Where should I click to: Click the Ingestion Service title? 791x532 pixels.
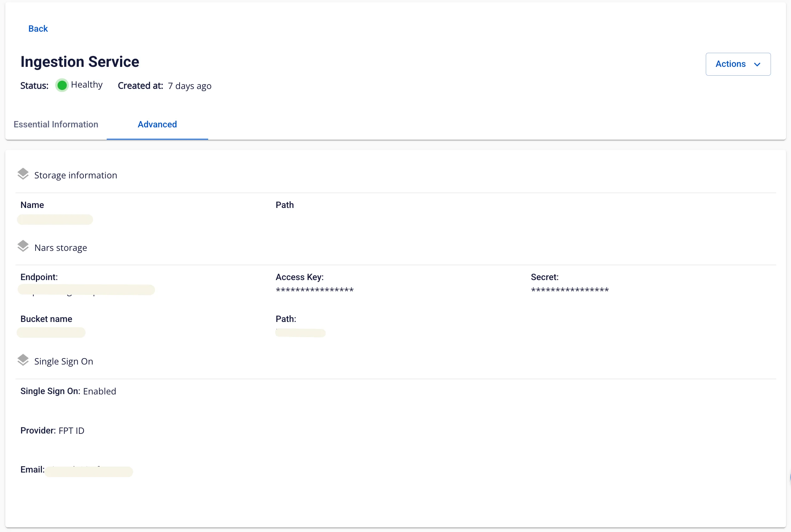[x=80, y=62]
